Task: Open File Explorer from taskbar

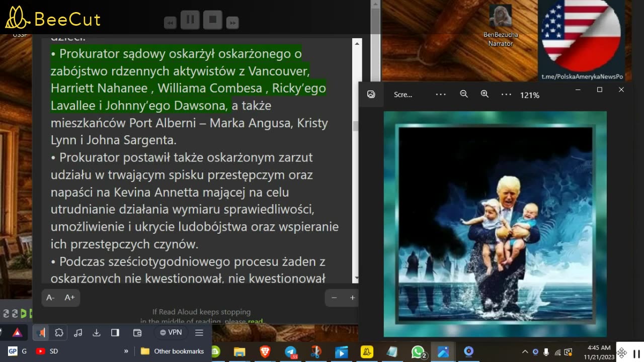Action: 239,351
